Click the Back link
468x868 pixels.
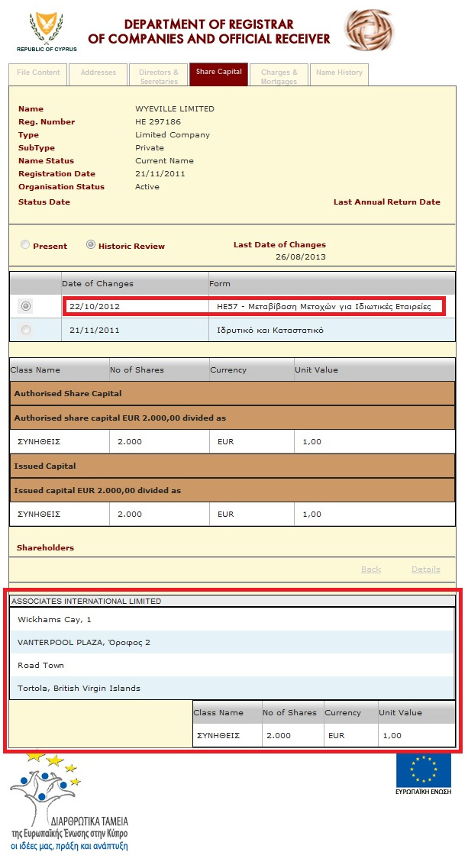370,570
